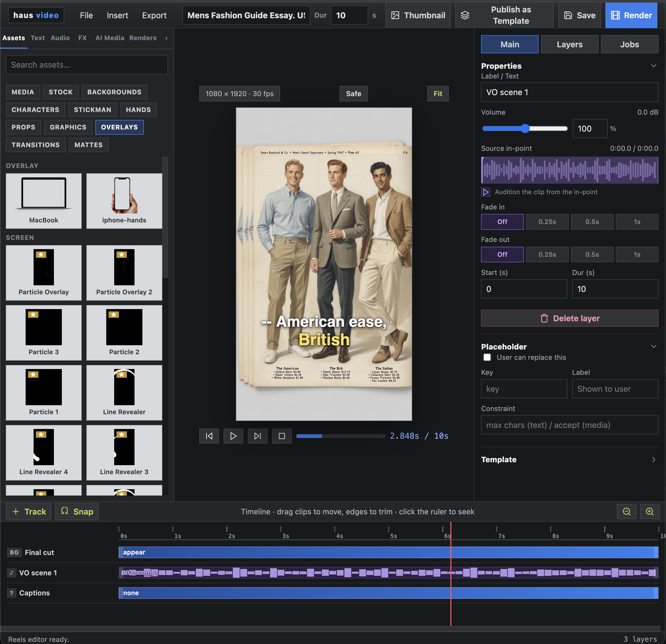Set Fade out to Off

(502, 254)
